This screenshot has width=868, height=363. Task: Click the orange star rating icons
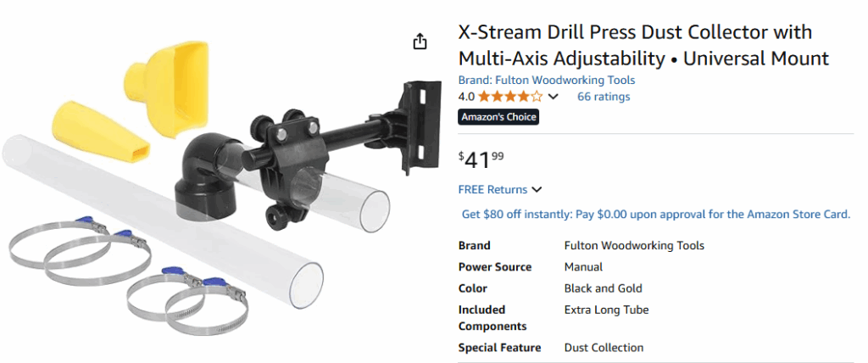coord(510,97)
